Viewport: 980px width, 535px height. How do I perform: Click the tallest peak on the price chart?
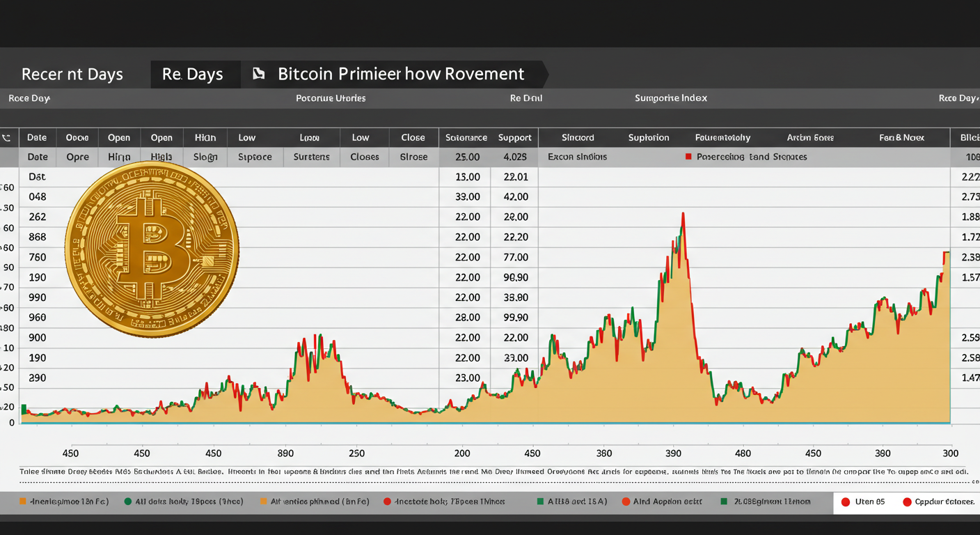683,215
